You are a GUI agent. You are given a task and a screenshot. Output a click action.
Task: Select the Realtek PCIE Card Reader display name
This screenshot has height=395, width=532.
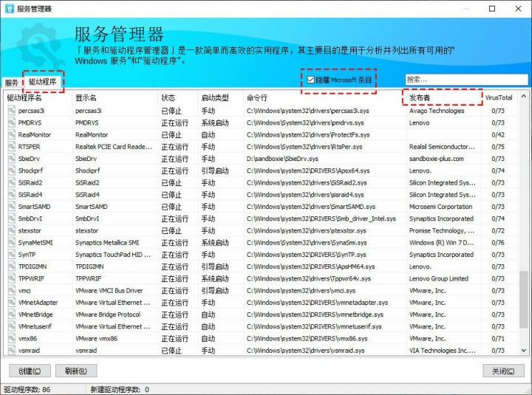coord(114,146)
